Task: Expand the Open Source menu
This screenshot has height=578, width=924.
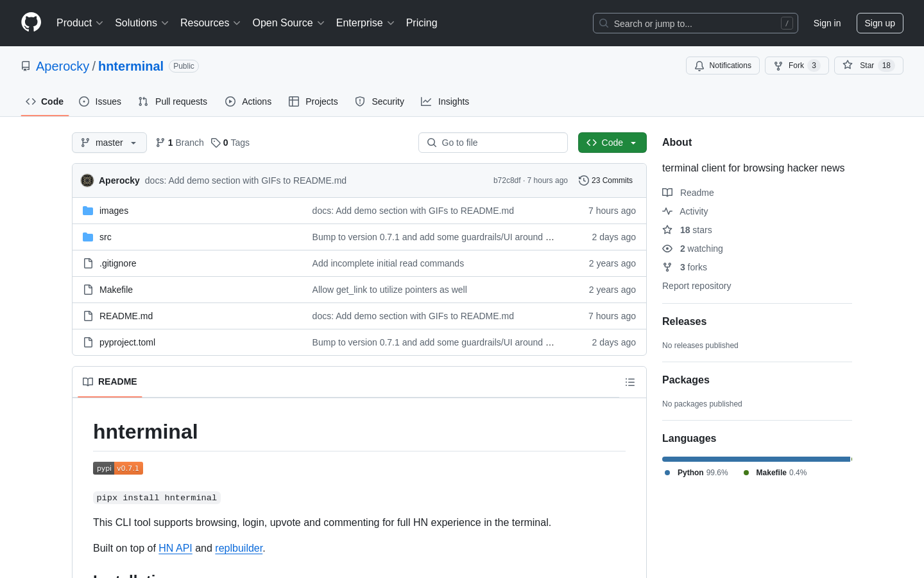Action: [289, 23]
